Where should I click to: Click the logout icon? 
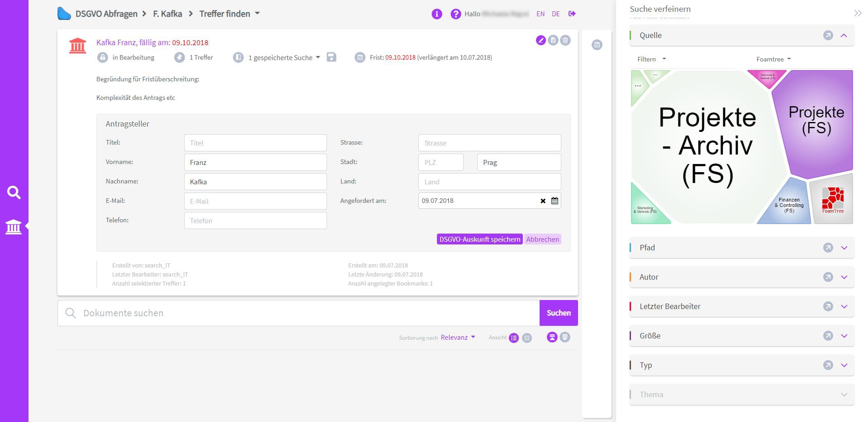pyautogui.click(x=572, y=14)
